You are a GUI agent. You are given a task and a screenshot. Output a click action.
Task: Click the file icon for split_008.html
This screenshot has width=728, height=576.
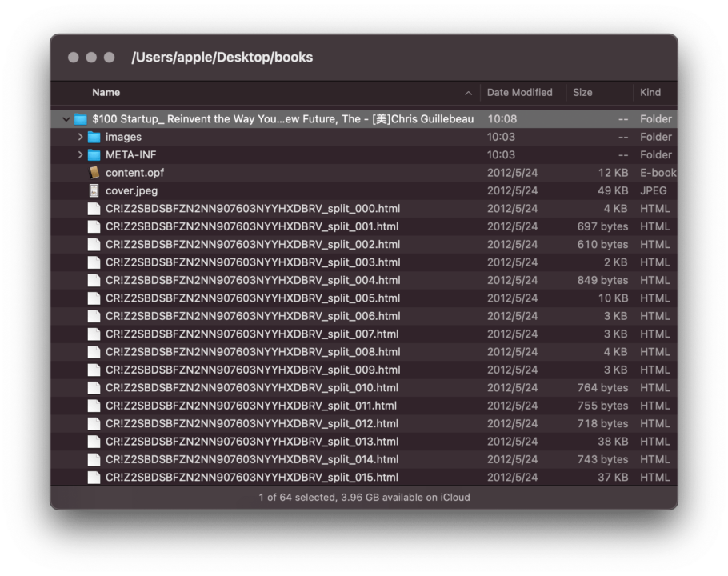(x=94, y=352)
